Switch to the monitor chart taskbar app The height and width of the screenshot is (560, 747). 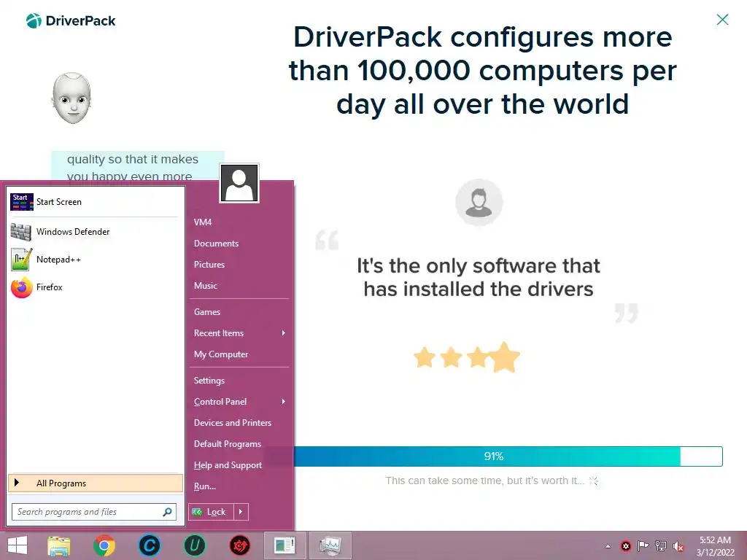(330, 545)
